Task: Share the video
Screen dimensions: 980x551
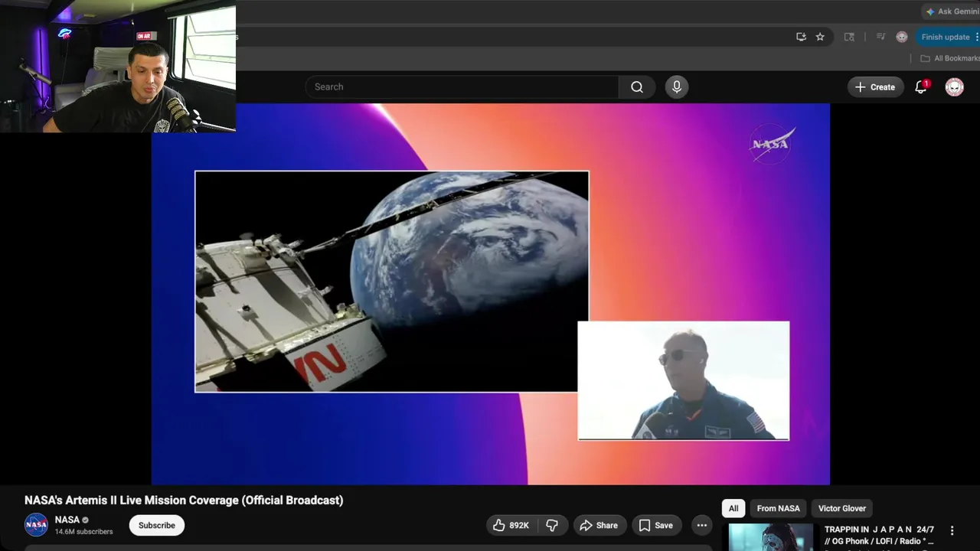Action: pyautogui.click(x=599, y=525)
